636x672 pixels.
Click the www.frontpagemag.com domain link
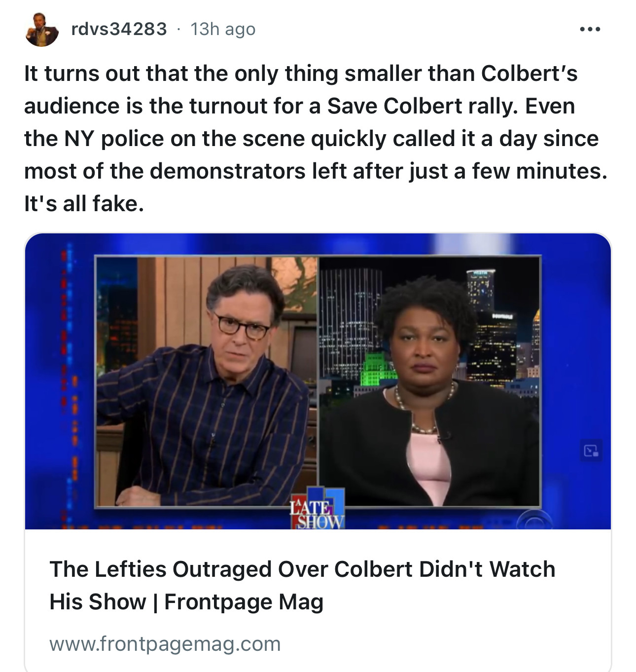coord(165,644)
